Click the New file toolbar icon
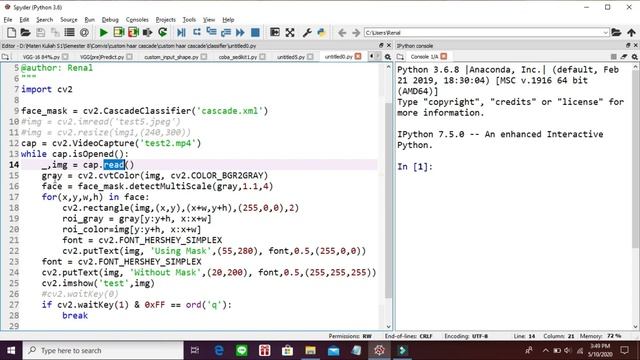 coord(11,32)
